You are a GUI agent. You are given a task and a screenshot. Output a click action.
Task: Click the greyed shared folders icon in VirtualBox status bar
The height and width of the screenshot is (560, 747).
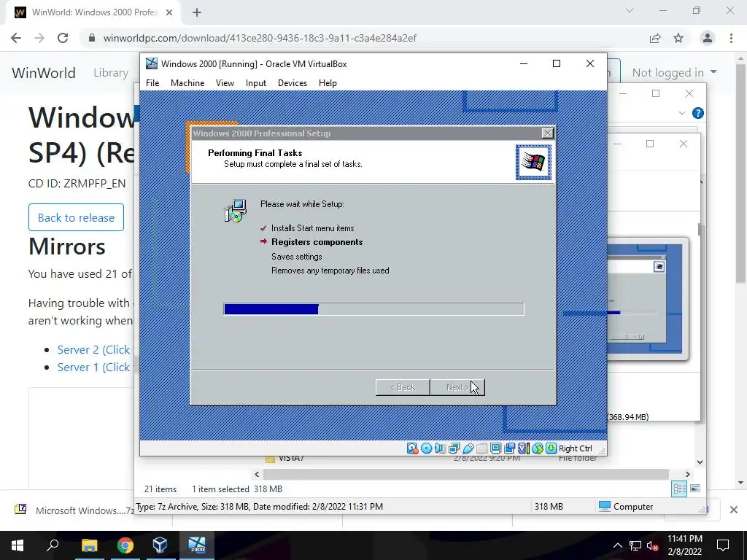481,448
